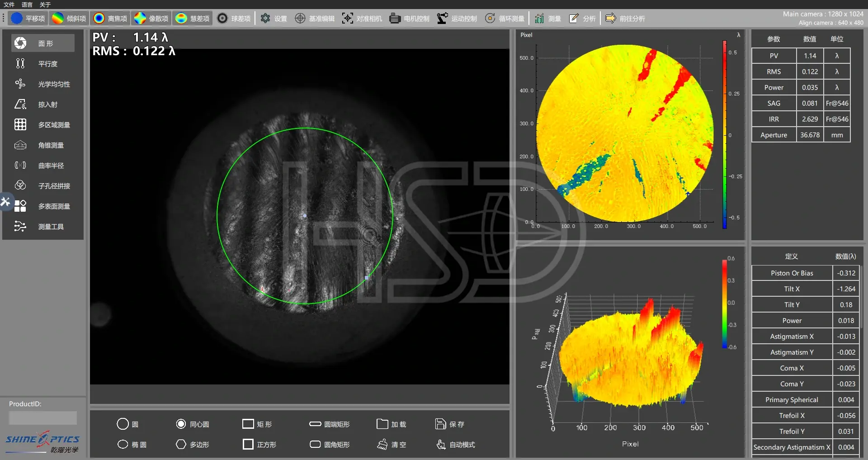
Task: Choose the 同心圆 concentric circle mask
Action: pos(193,424)
